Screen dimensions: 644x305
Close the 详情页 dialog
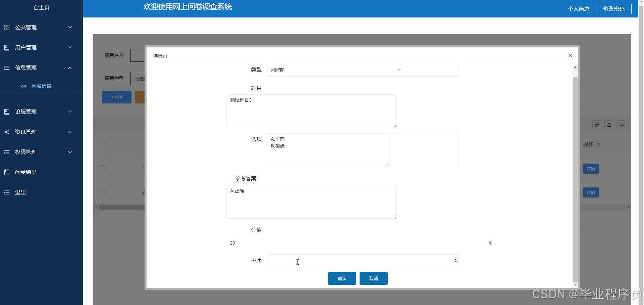[x=570, y=55]
